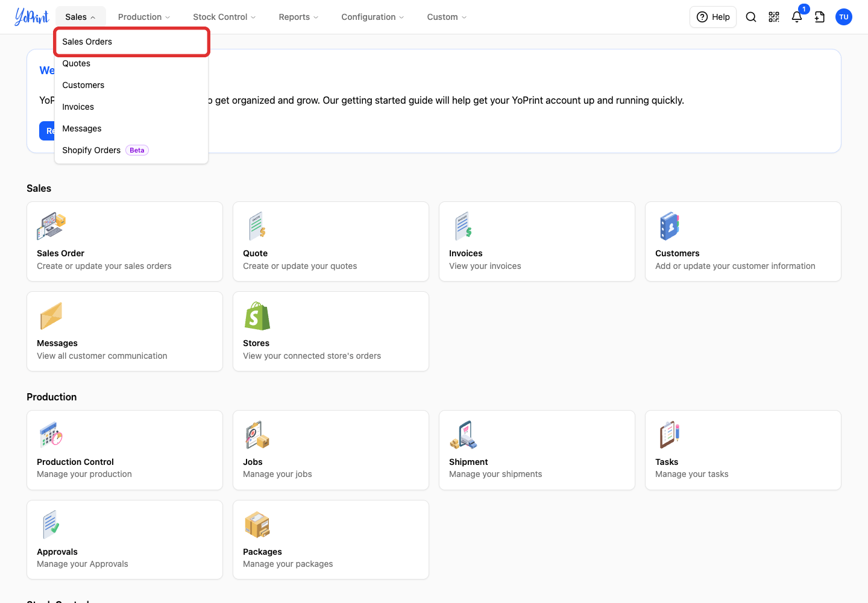The height and width of the screenshot is (603, 868).
Task: Click the Sales Order card icon
Action: 51,226
